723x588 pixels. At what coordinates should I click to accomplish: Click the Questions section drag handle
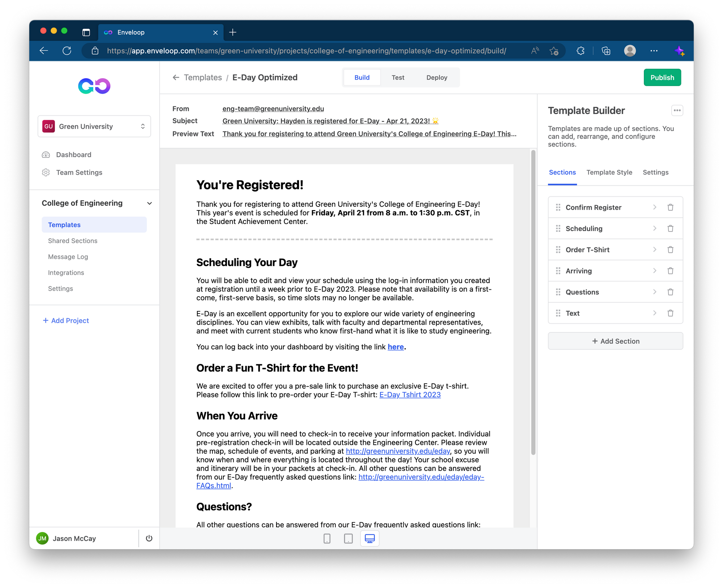(x=558, y=292)
